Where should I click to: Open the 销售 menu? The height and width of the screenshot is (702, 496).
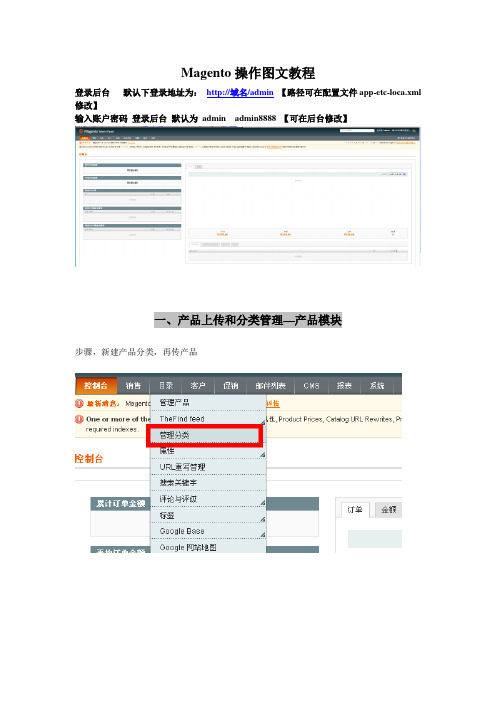point(133,385)
